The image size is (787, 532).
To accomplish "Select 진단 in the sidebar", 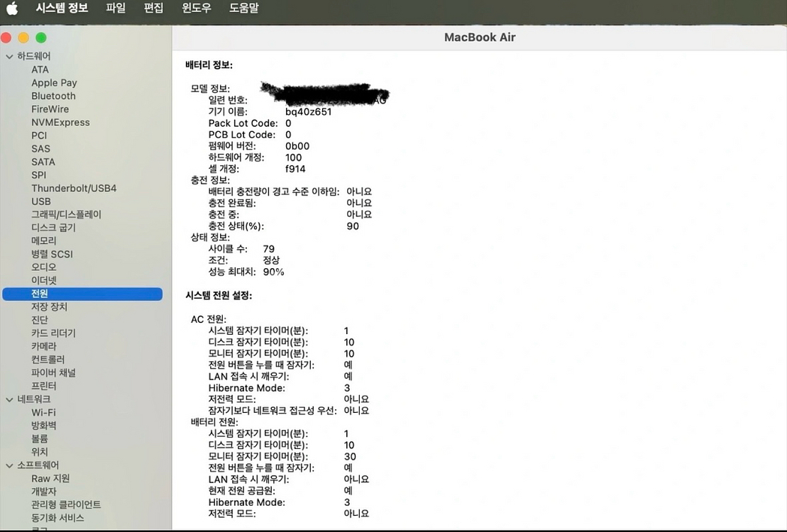I will pos(40,320).
